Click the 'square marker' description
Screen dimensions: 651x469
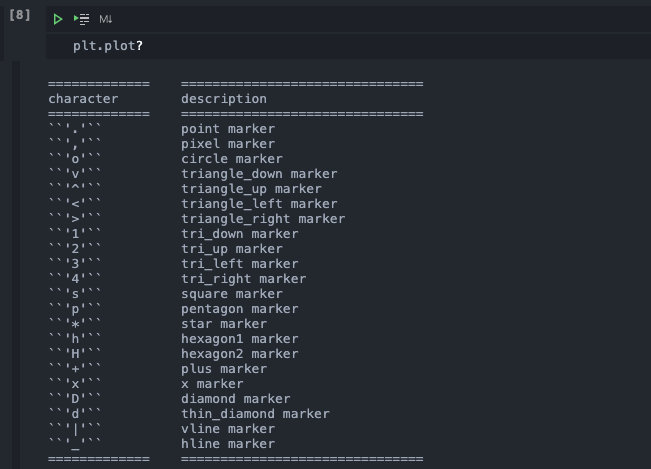(231, 294)
